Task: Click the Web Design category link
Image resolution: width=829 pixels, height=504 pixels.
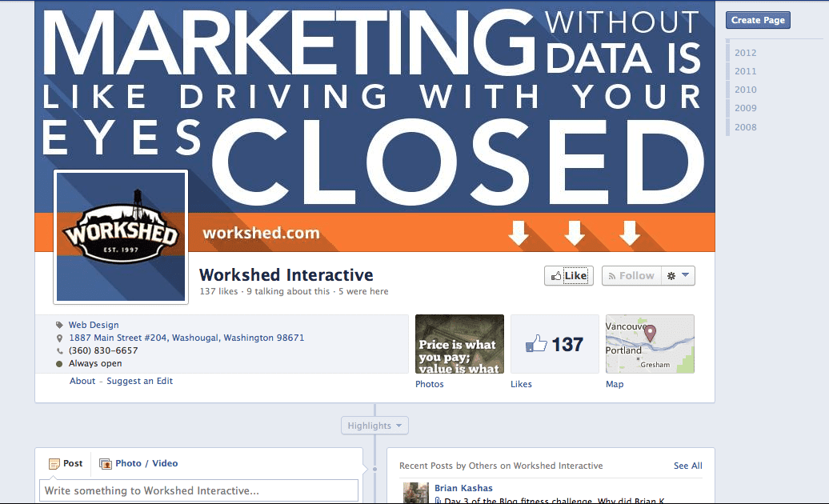Action: 94,325
